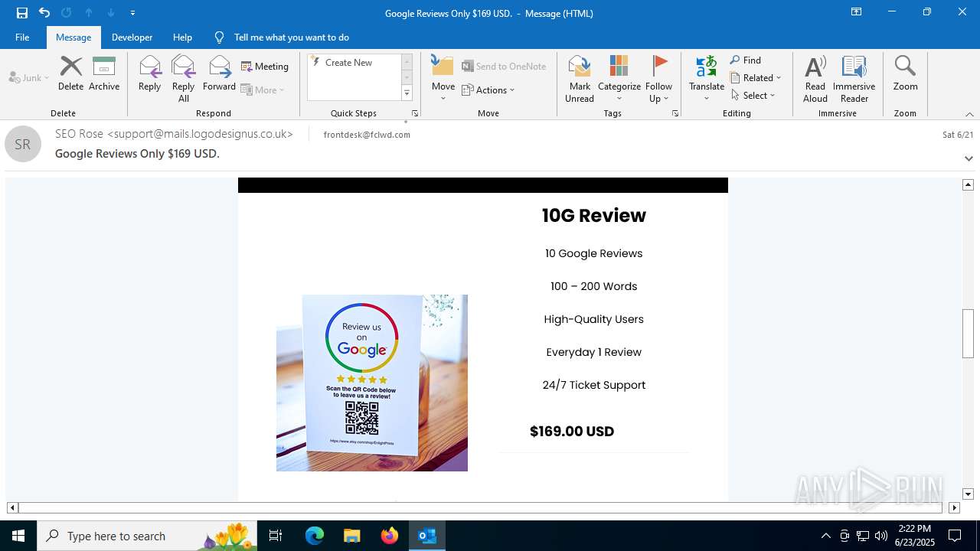The width and height of the screenshot is (980, 551).
Task: Click recipient frontdesk@fclwd.com
Action: click(367, 135)
